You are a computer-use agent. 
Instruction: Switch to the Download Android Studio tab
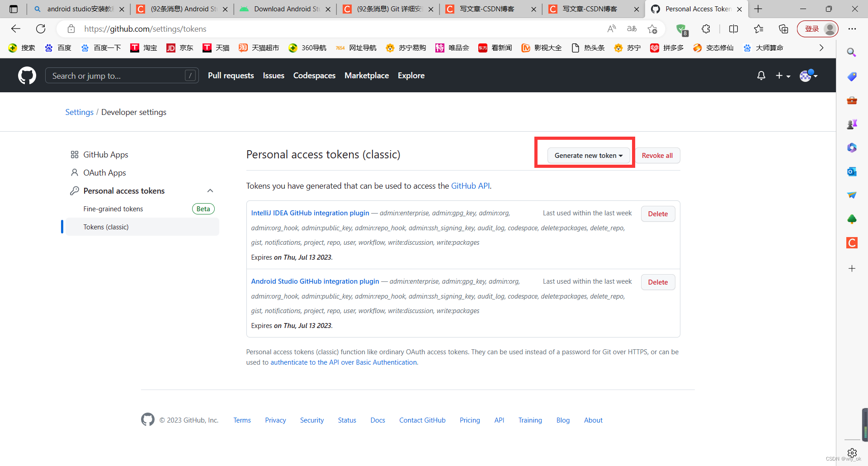click(x=281, y=9)
